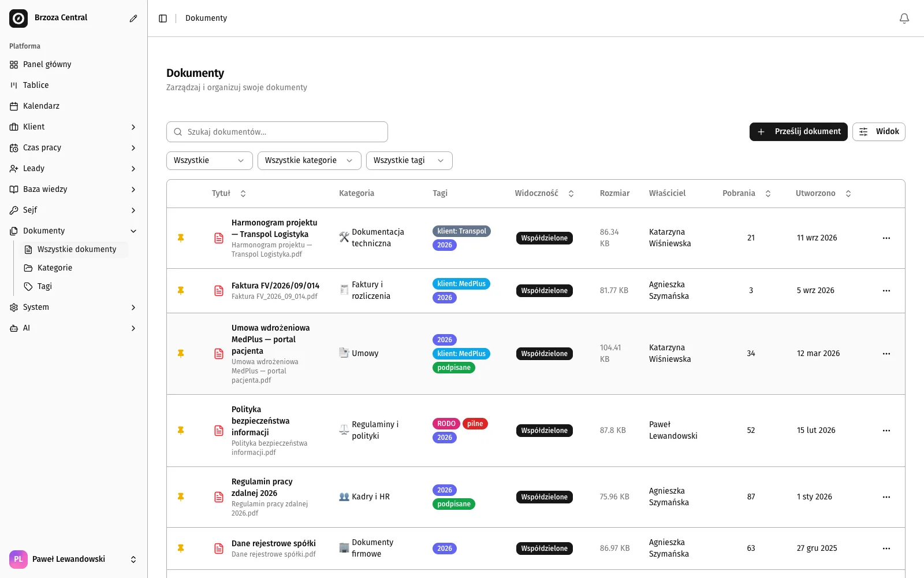Unpin the Regulamin pracy zdalnej 2026 document
This screenshot has width=924, height=578.
click(181, 497)
